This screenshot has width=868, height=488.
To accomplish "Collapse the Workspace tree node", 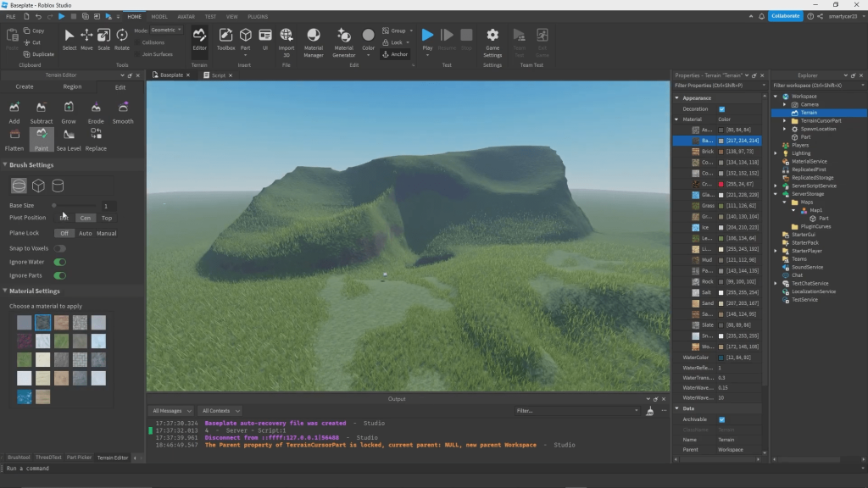I will tap(776, 97).
